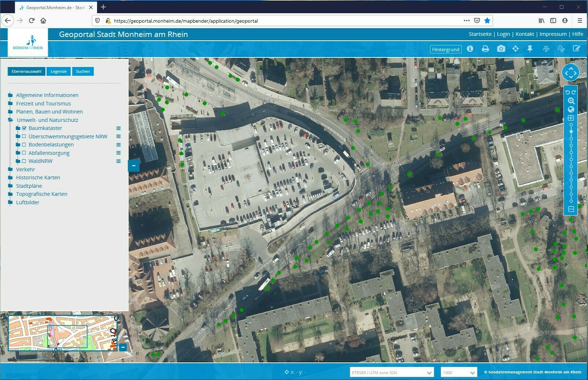Open the Impressum link
The width and height of the screenshot is (588, 380).
point(553,34)
